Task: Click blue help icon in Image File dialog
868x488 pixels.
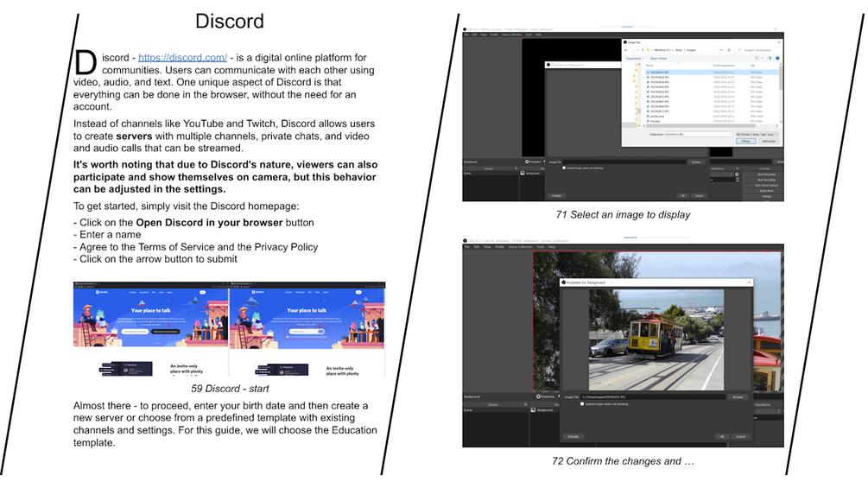Action: tap(777, 58)
